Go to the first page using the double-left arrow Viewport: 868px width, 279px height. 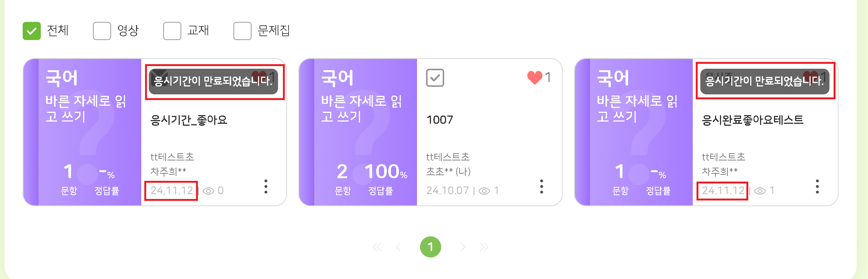377,247
